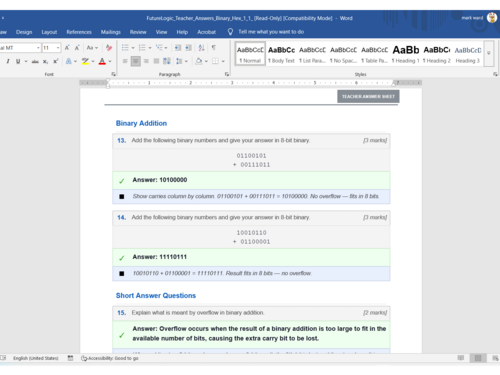The height and width of the screenshot is (375, 500).
Task: Toggle center alignment
Action: tap(135, 61)
